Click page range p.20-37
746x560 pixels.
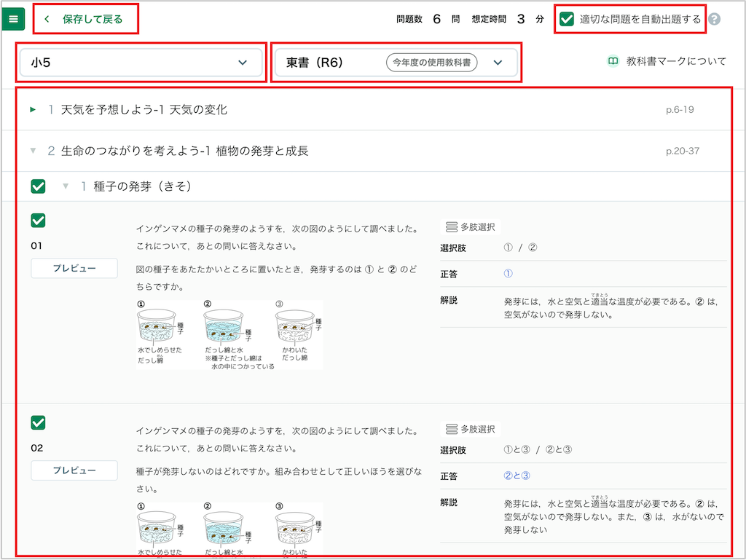pyautogui.click(x=682, y=151)
